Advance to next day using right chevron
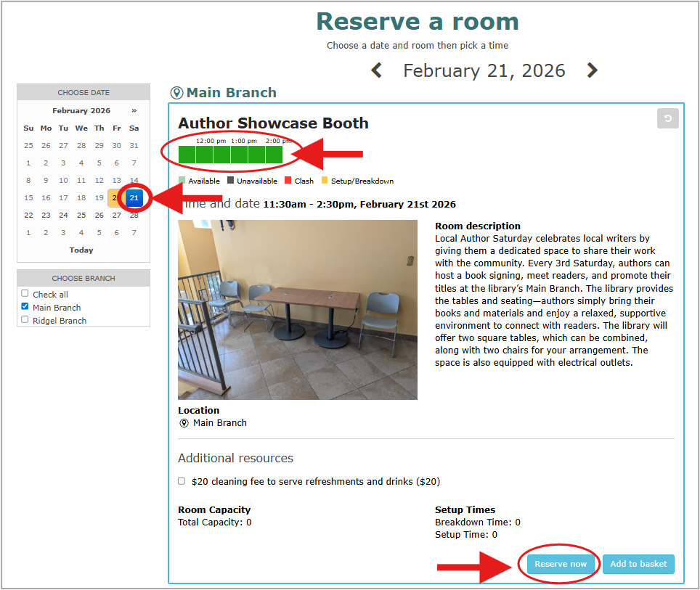The height and width of the screenshot is (590, 700). tap(592, 70)
